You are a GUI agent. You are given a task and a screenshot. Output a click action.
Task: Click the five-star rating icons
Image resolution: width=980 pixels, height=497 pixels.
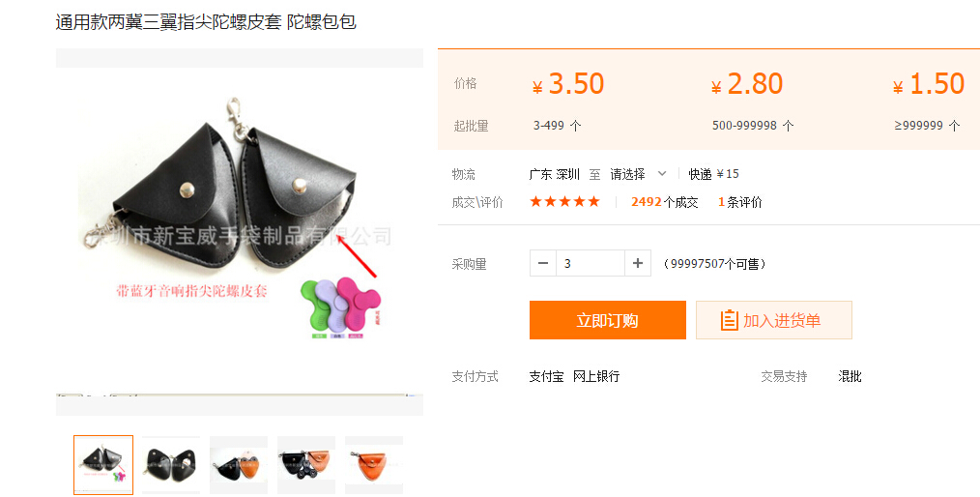tap(565, 201)
